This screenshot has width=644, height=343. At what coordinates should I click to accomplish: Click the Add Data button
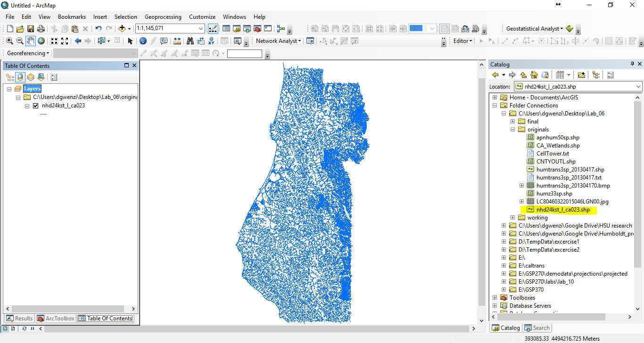click(x=123, y=29)
